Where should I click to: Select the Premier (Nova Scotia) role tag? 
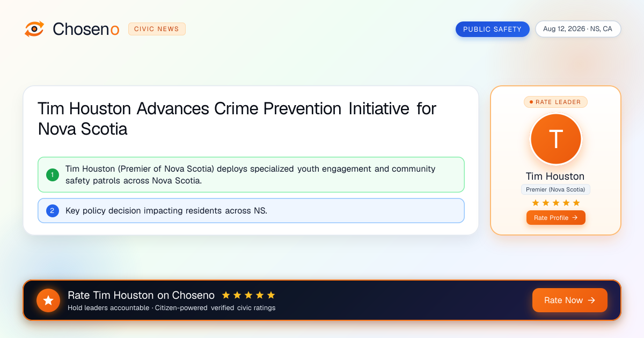(x=555, y=189)
